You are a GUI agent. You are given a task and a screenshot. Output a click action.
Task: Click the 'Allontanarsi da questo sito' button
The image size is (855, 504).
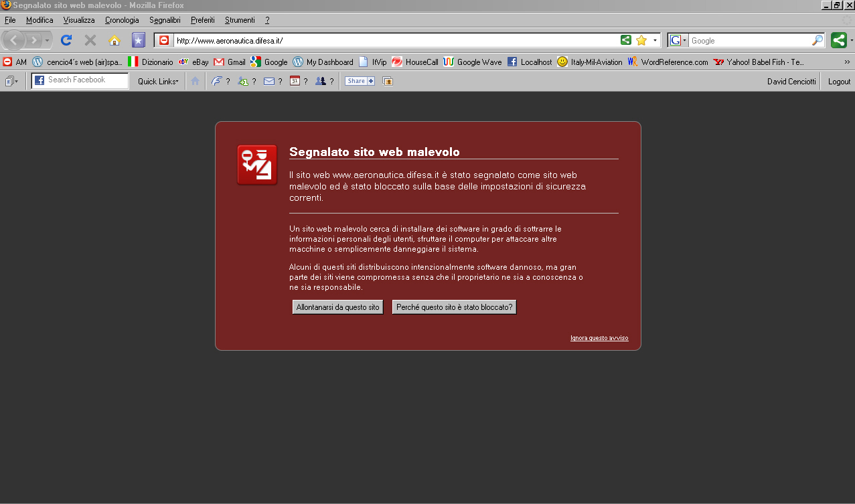point(338,307)
